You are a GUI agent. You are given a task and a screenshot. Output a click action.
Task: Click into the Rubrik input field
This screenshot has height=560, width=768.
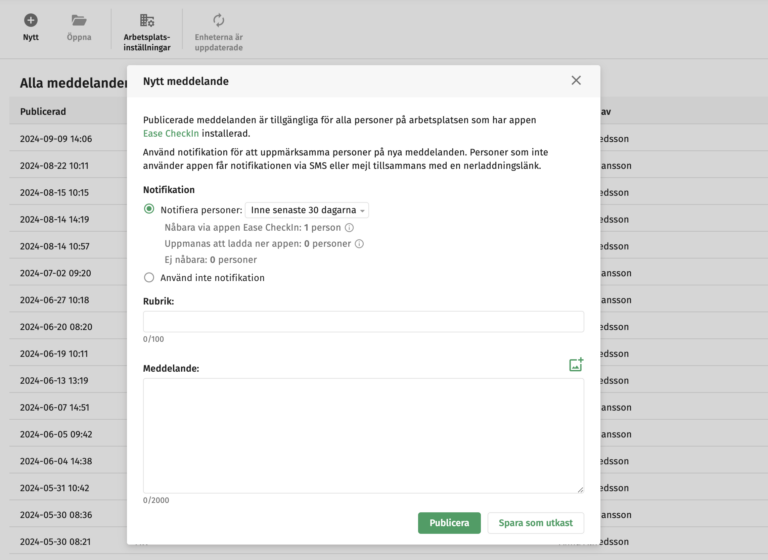[x=363, y=321]
